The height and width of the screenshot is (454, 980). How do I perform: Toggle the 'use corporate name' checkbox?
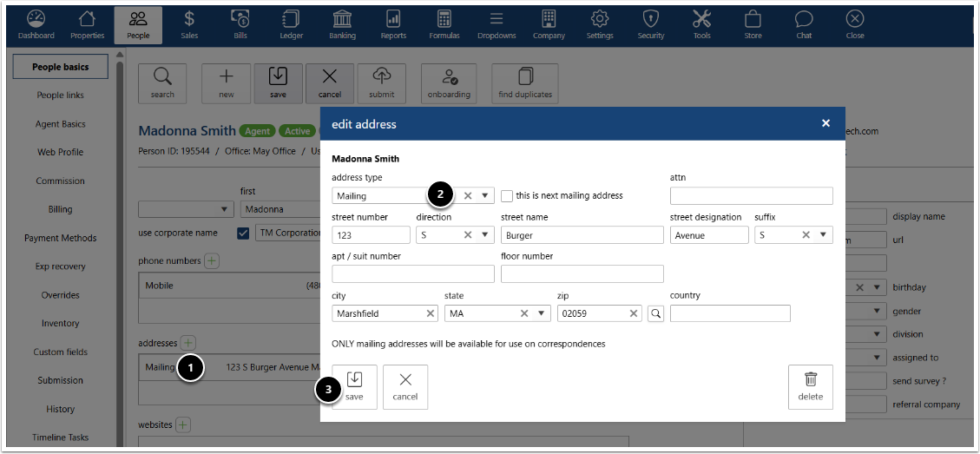(243, 234)
